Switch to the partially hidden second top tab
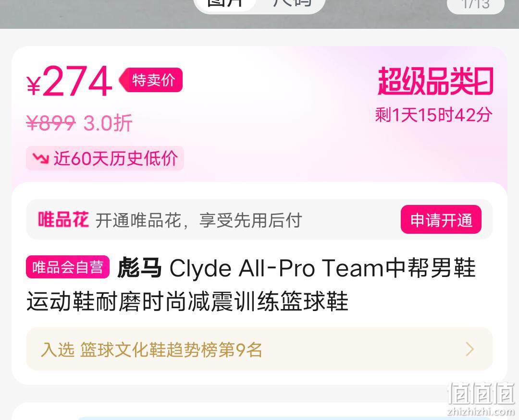This screenshot has width=519, height=420. coord(292,3)
